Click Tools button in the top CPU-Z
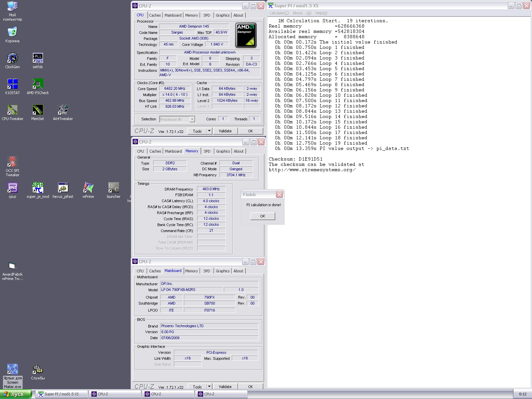Screen dimensions: 532x399 pyautogui.click(x=197, y=131)
